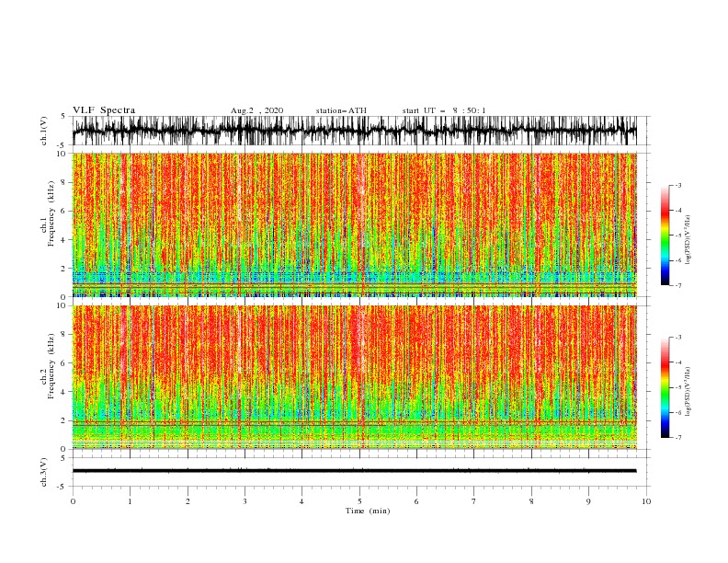Click the "8" tick on the time axis
This screenshot has width=728, height=563.
coord(531,501)
